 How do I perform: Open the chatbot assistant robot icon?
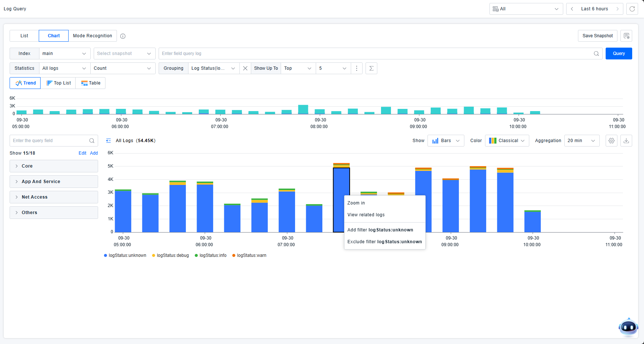pyautogui.click(x=628, y=327)
